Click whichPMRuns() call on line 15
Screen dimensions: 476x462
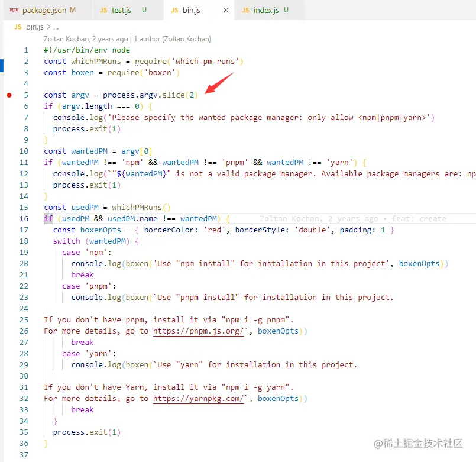point(141,208)
